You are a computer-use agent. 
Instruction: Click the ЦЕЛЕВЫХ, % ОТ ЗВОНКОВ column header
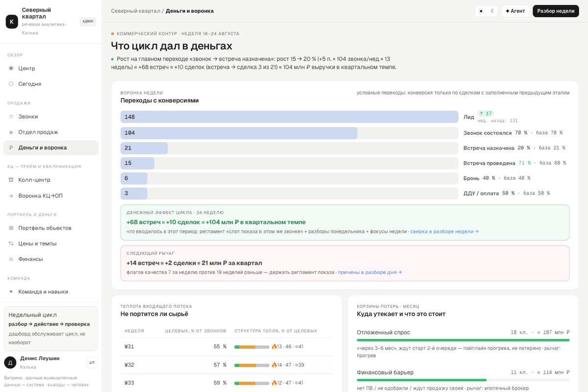196,331
